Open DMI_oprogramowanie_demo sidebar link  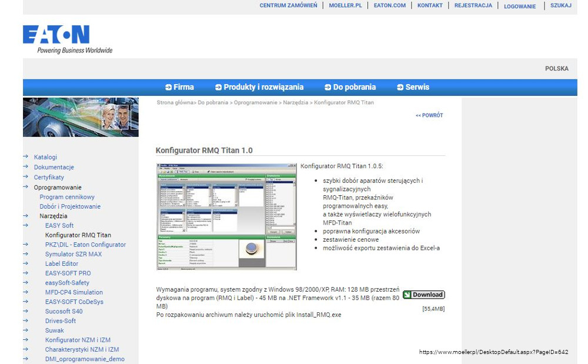pyautogui.click(x=85, y=359)
